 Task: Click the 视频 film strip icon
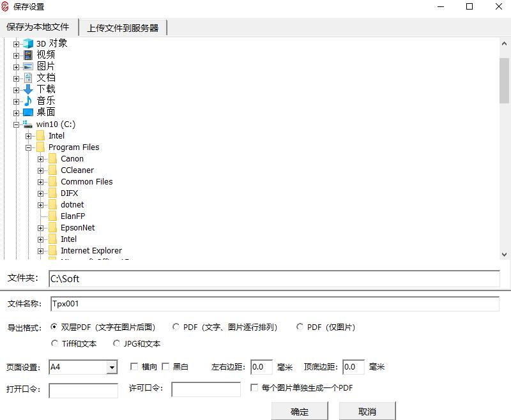point(28,55)
